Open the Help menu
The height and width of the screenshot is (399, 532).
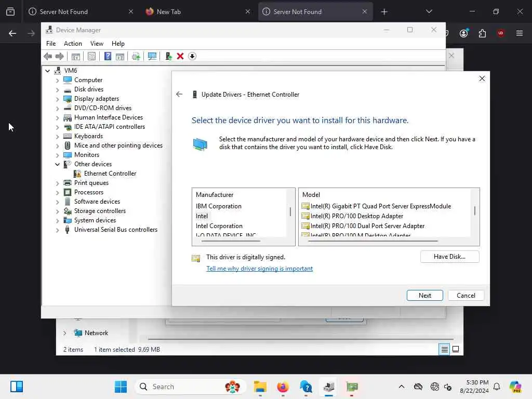coord(118,44)
